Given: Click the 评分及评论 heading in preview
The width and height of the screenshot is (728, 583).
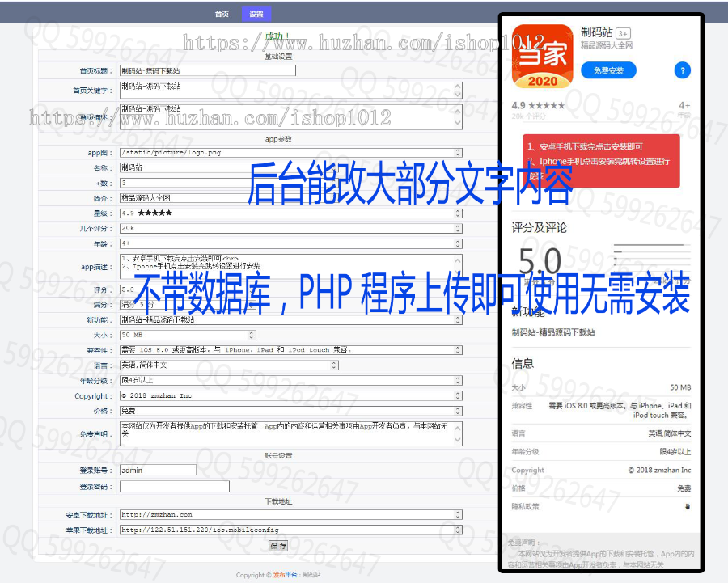Looking at the screenshot, I should coord(539,227).
